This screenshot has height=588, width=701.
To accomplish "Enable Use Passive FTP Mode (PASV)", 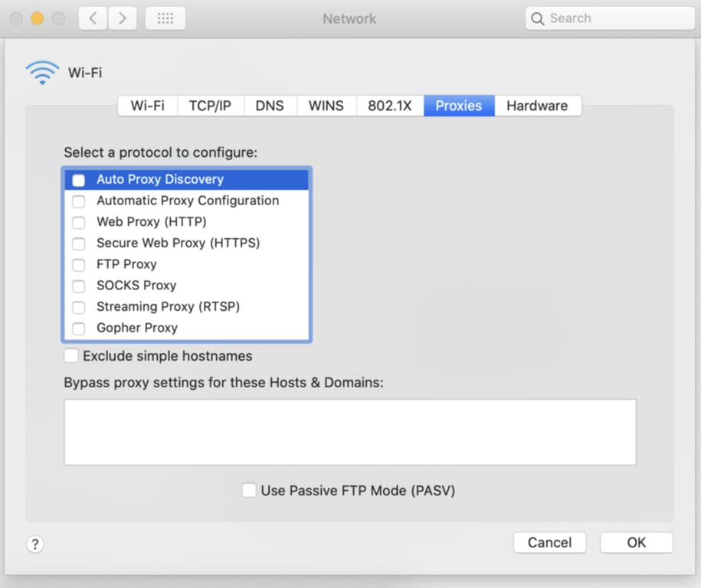I will click(249, 490).
